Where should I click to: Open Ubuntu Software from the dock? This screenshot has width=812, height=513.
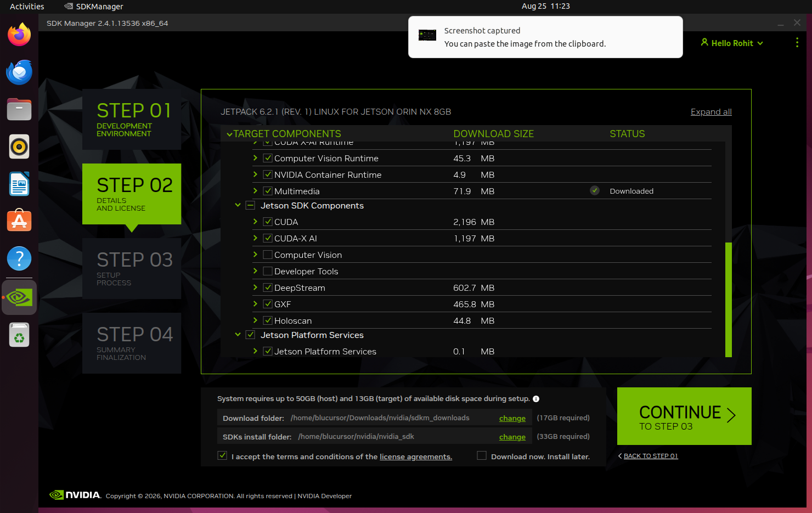coord(19,221)
